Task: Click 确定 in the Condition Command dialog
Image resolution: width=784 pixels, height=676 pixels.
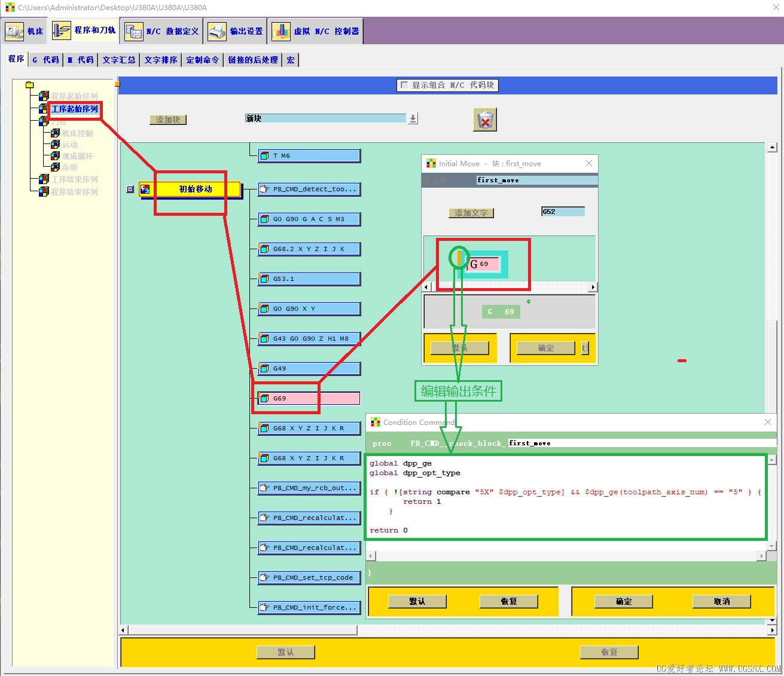Action: coord(624,601)
